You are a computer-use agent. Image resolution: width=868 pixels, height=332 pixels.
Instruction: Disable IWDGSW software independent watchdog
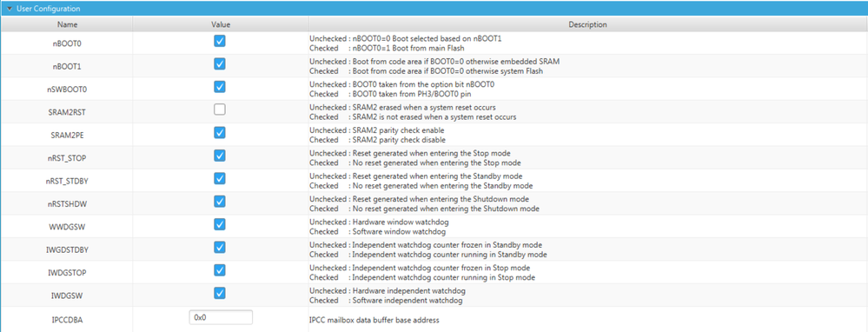[220, 293]
